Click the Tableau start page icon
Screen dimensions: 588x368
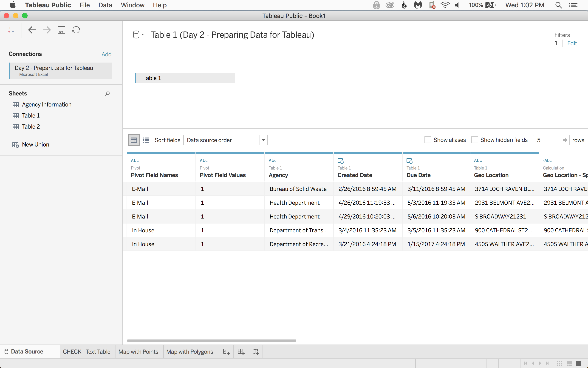[x=11, y=30]
